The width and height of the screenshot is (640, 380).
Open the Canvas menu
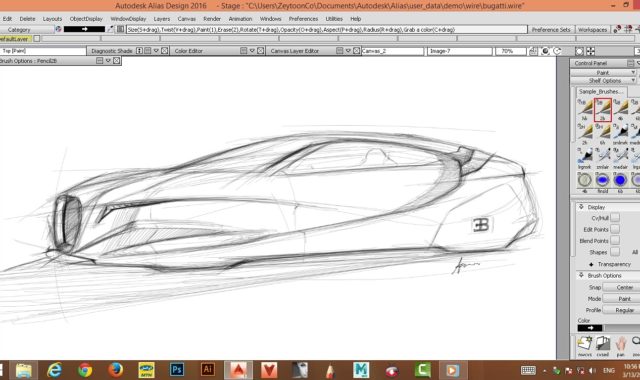click(x=187, y=19)
